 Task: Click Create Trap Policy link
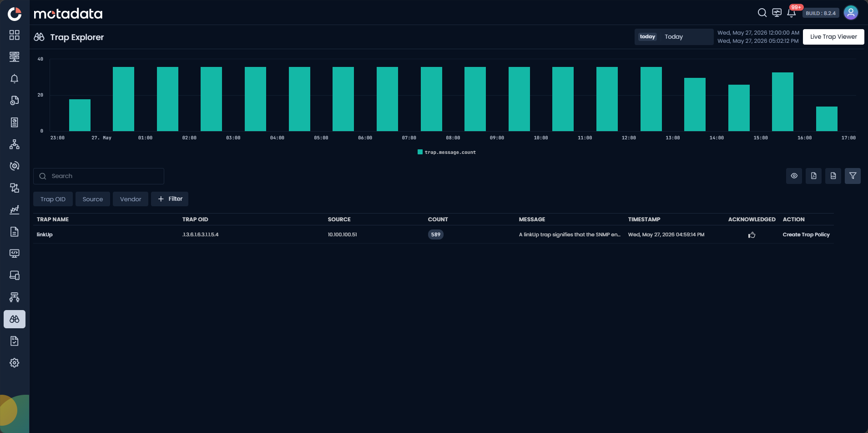pyautogui.click(x=806, y=234)
